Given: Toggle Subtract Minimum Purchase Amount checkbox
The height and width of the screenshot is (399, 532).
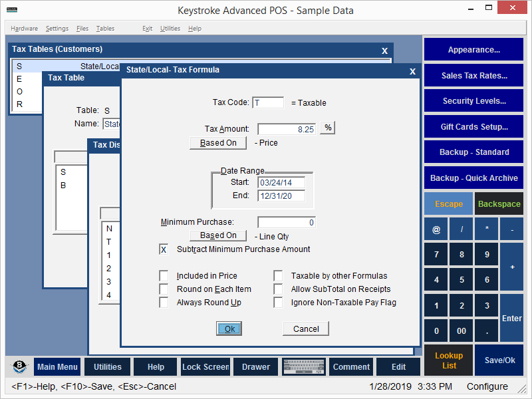Looking at the screenshot, I should click(164, 249).
